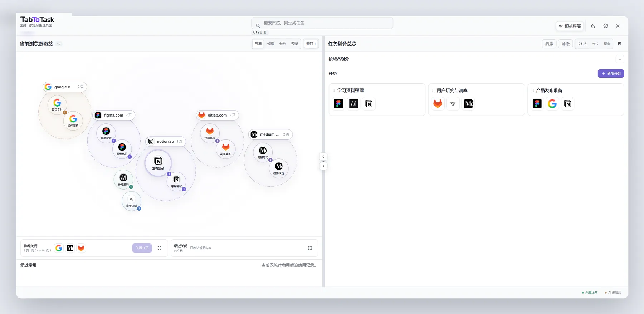Open the 发布清单 Notion bubble

158,163
